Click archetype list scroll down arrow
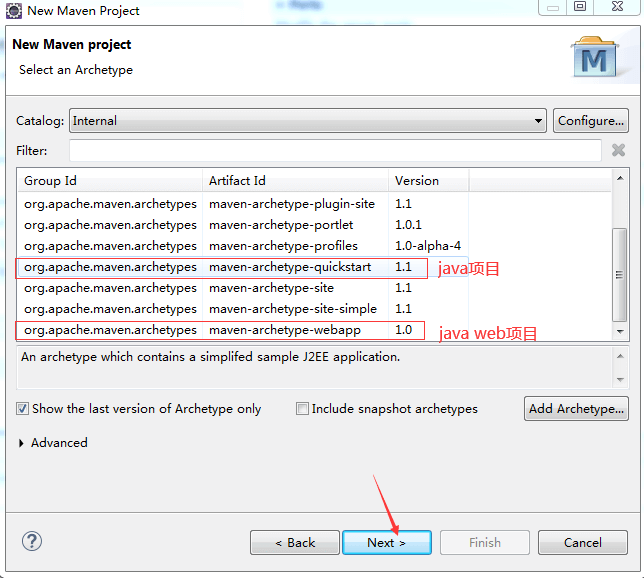644x578 pixels. [x=620, y=331]
